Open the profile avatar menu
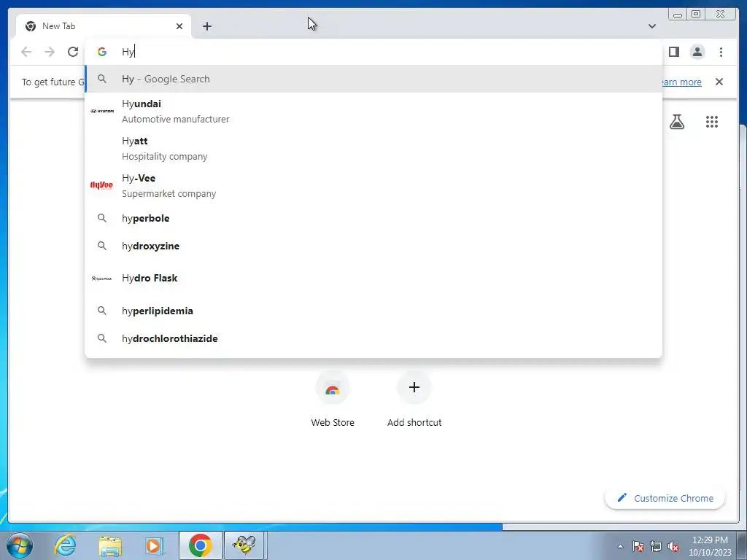747x560 pixels. pyautogui.click(x=697, y=52)
